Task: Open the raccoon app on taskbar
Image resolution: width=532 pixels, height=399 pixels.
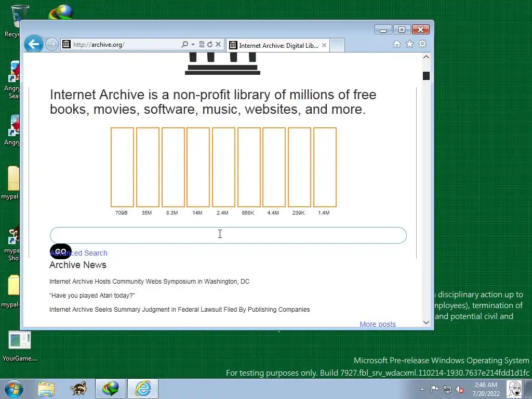Action: click(x=78, y=389)
